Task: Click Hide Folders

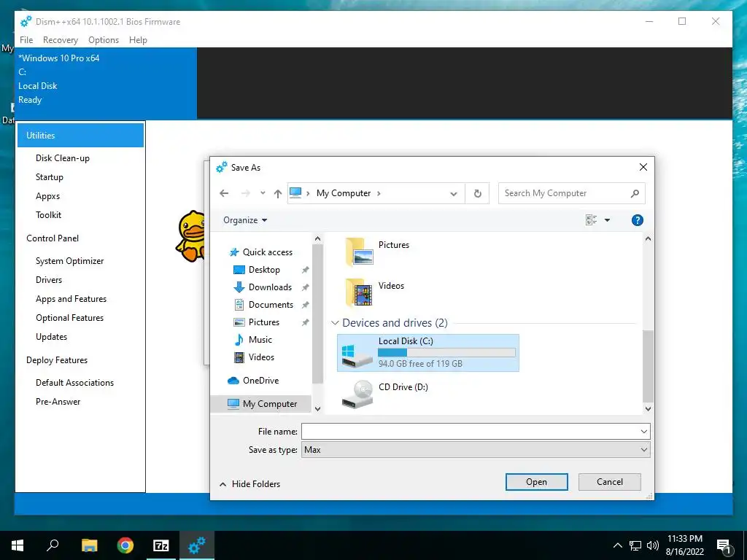Action: tap(249, 484)
